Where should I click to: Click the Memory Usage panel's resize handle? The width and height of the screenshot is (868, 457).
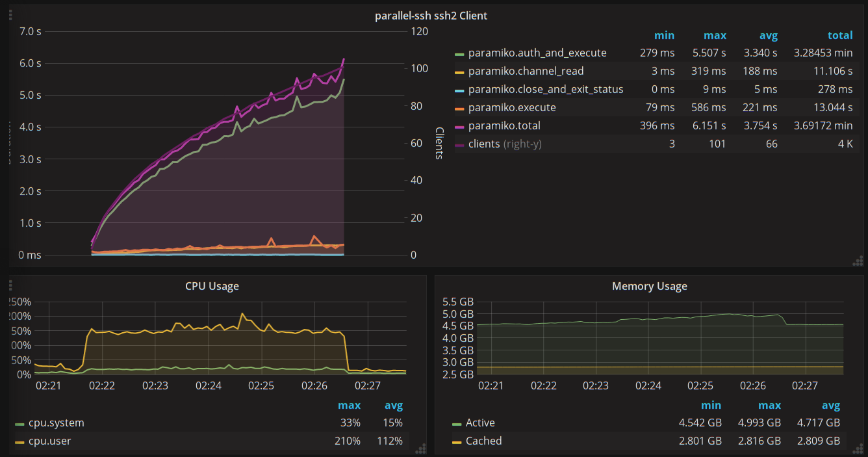pyautogui.click(x=858, y=448)
